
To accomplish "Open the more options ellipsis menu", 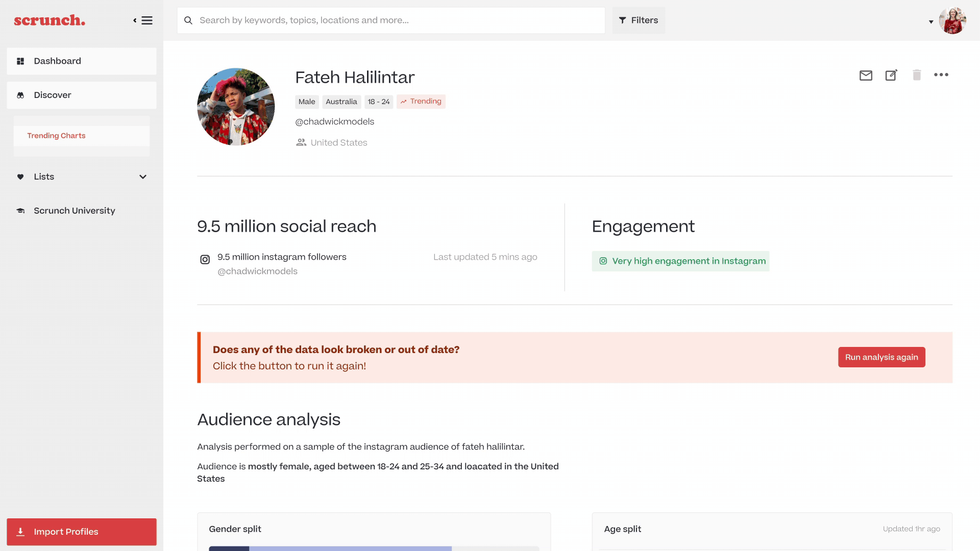I will tap(941, 74).
